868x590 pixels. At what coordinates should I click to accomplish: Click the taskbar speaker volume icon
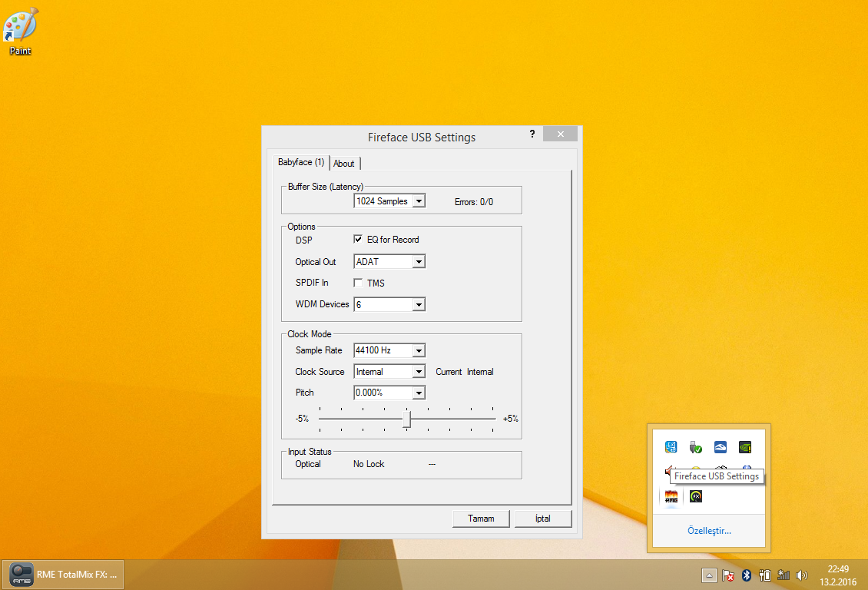(x=803, y=575)
